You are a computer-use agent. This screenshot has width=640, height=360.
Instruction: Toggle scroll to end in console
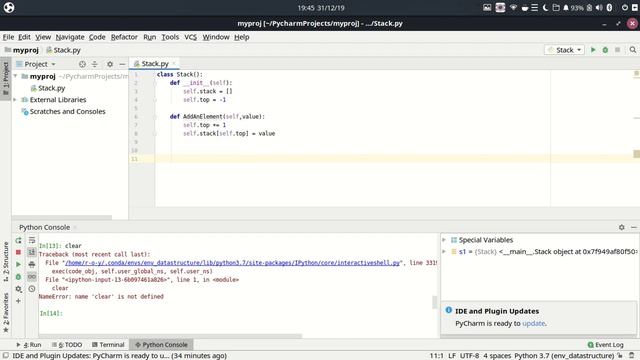click(32, 252)
